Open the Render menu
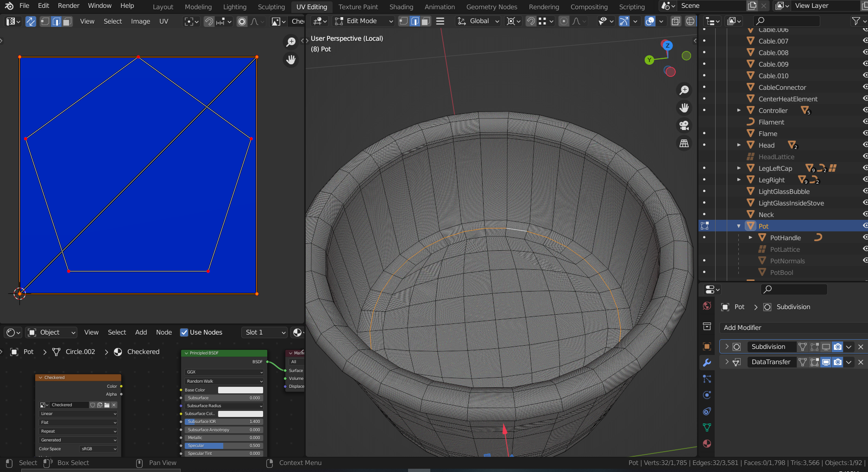Viewport: 868px width, 472px height. [x=69, y=6]
